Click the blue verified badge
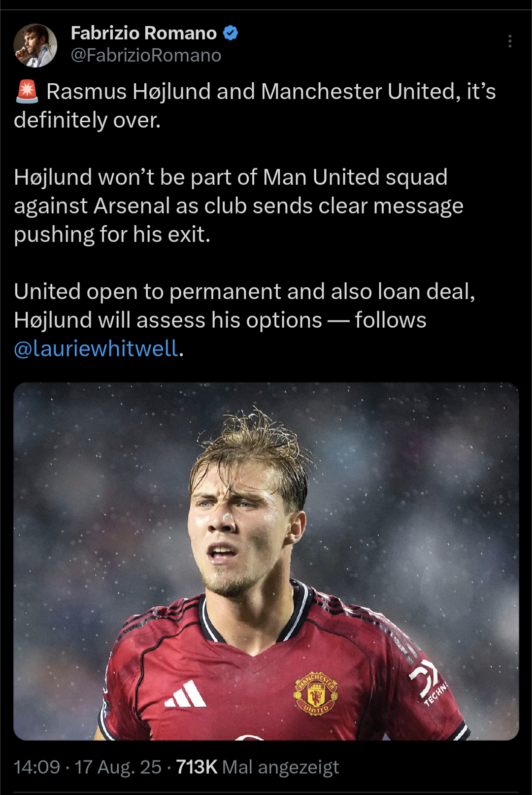Image resolution: width=532 pixels, height=795 pixels. tap(231, 33)
